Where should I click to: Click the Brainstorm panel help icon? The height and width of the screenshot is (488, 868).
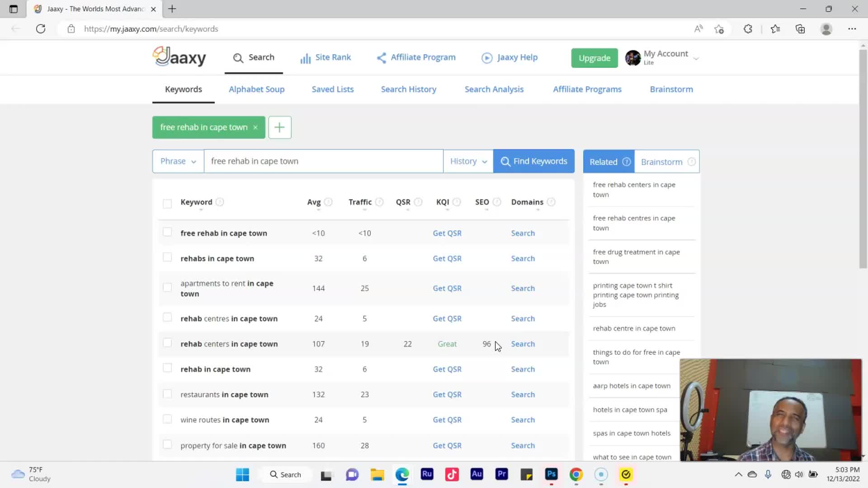click(x=691, y=162)
